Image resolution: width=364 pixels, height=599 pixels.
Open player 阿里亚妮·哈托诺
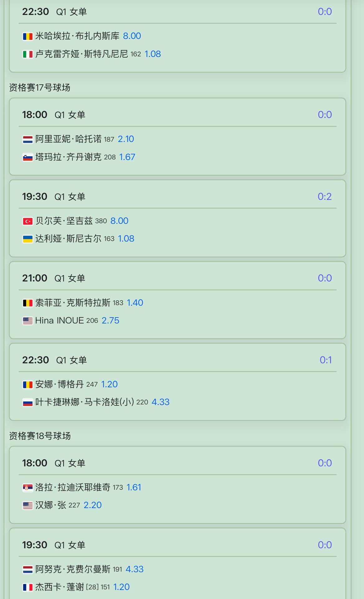[x=68, y=139]
